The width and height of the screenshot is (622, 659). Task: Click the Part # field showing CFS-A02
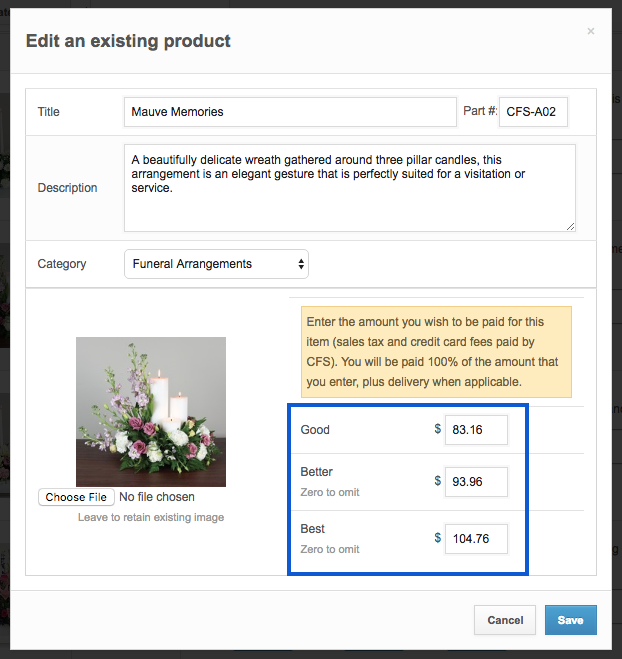(533, 112)
